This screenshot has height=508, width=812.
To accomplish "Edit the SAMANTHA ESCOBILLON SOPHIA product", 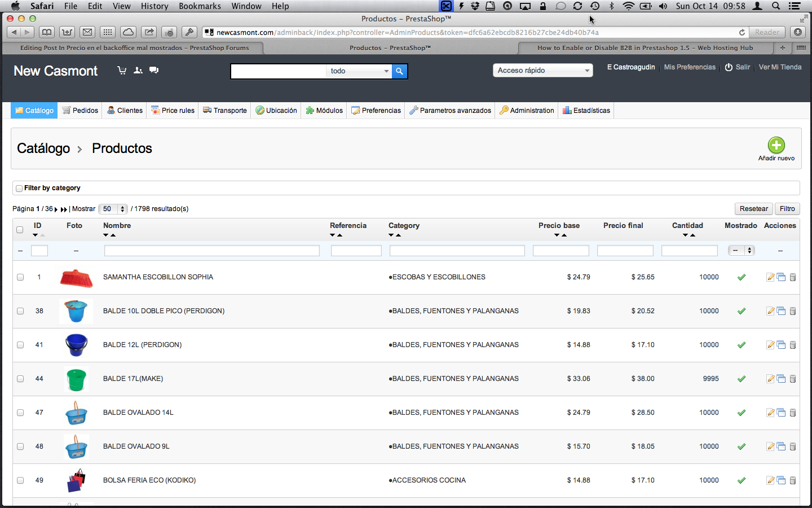I will pyautogui.click(x=770, y=277).
